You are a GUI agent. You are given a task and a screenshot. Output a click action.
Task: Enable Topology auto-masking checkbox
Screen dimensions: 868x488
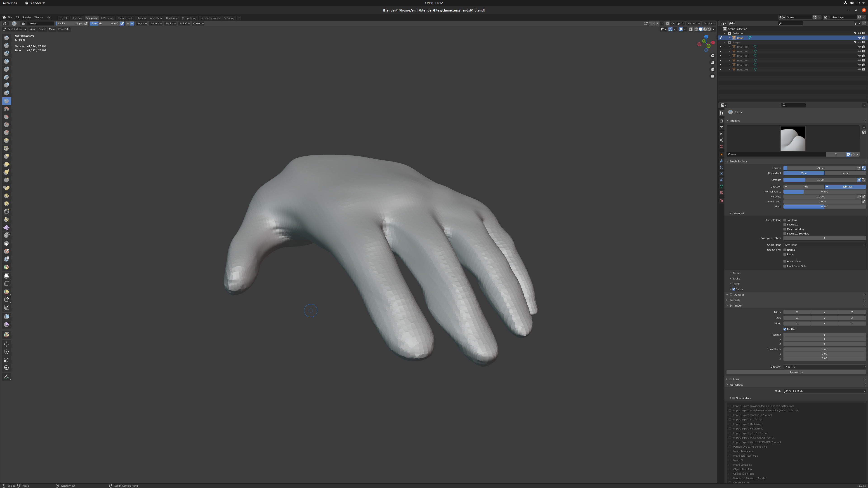[785, 220]
